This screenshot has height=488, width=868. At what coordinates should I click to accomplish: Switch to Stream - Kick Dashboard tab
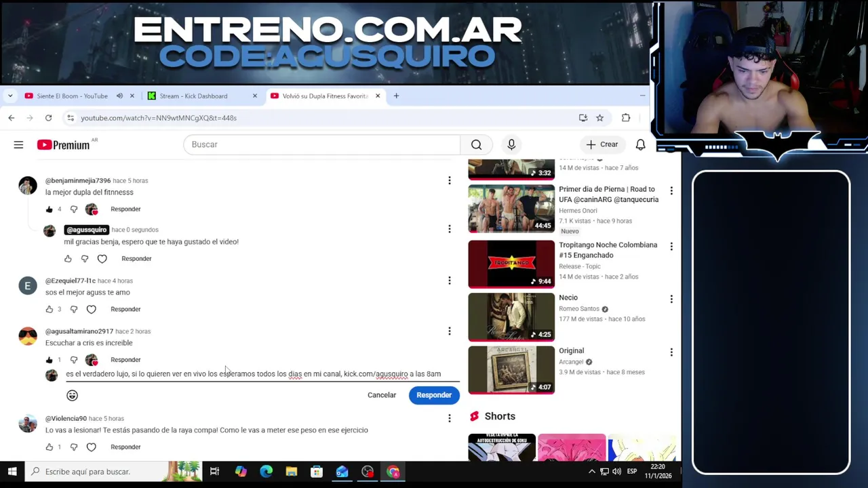(x=193, y=96)
